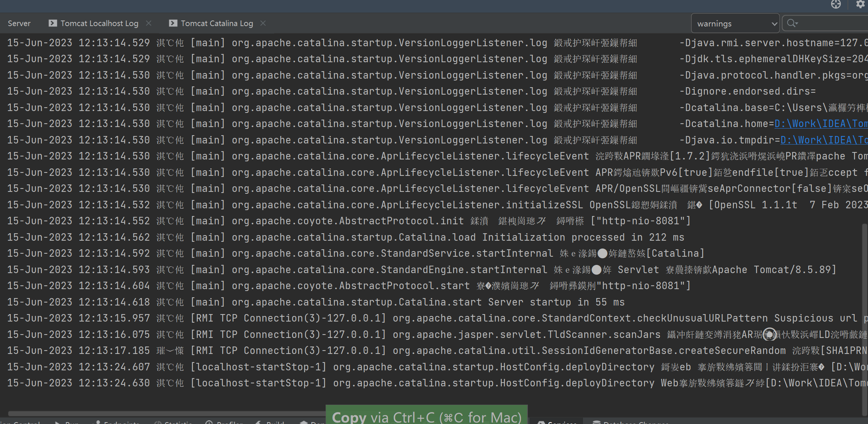Switch to the Server tab
This screenshot has width=868, height=424.
pyautogui.click(x=19, y=23)
